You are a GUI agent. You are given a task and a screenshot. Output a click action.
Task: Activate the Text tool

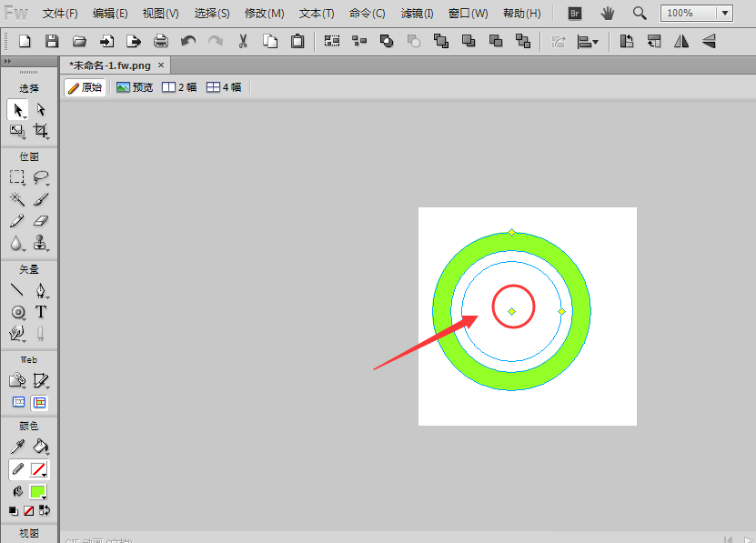click(41, 312)
